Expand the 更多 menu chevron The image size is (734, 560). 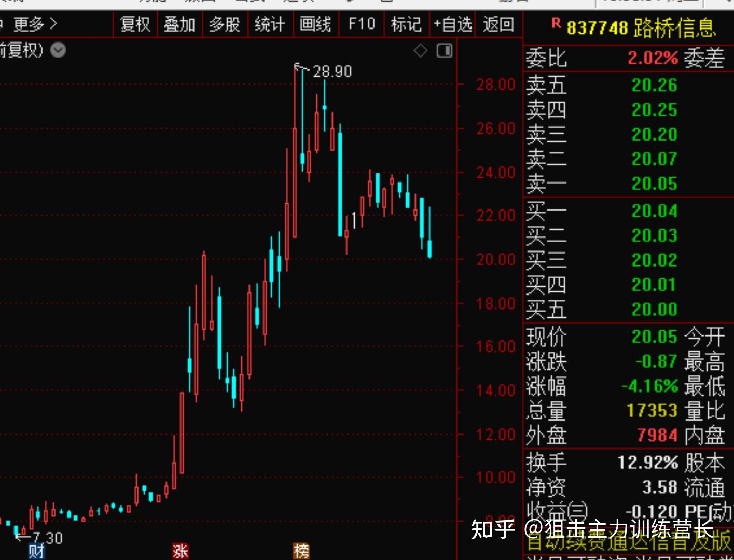coord(53,24)
